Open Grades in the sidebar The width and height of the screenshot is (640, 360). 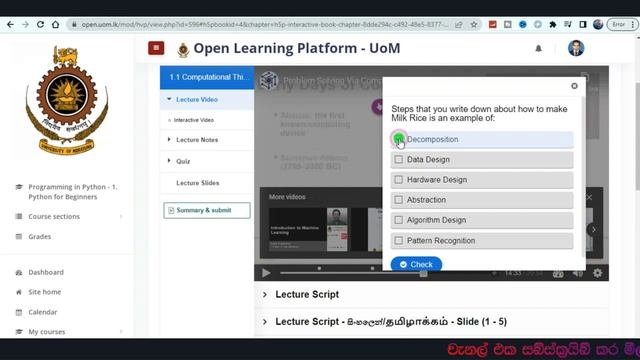point(40,236)
